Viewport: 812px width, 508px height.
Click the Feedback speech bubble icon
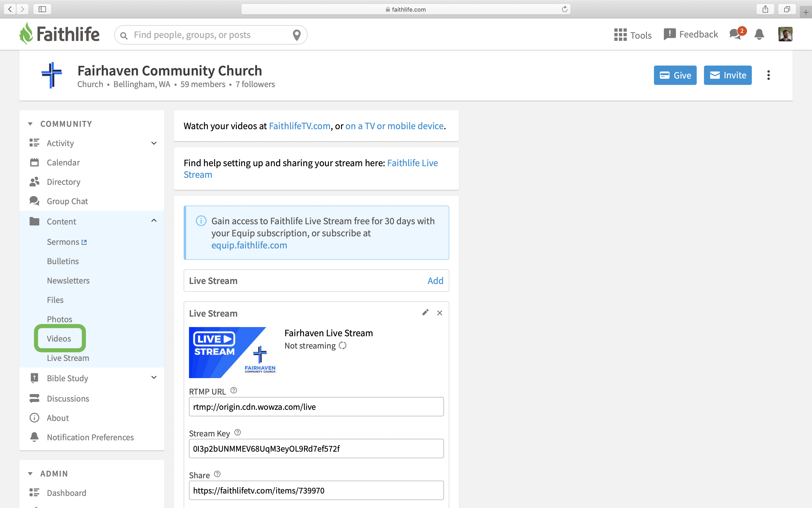click(x=669, y=34)
